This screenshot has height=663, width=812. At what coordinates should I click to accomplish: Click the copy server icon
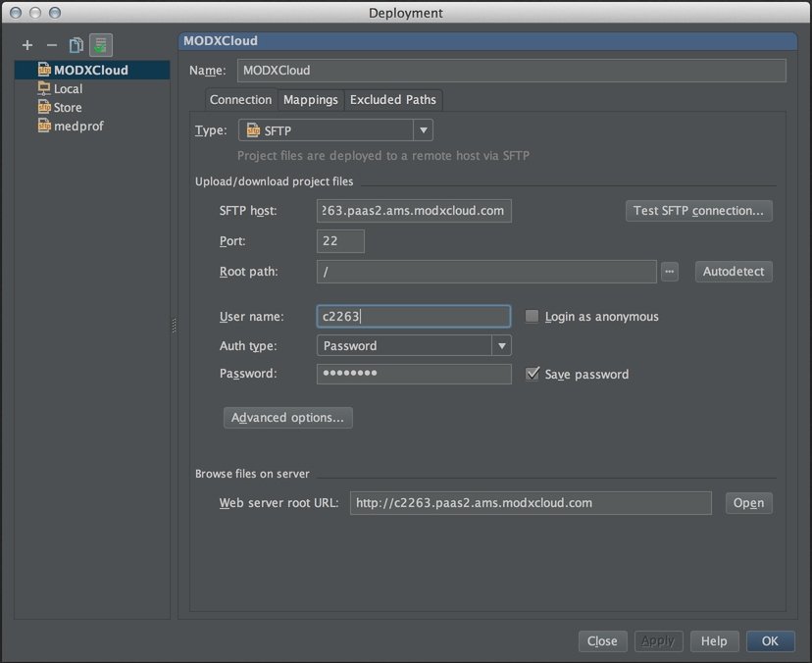click(x=76, y=45)
